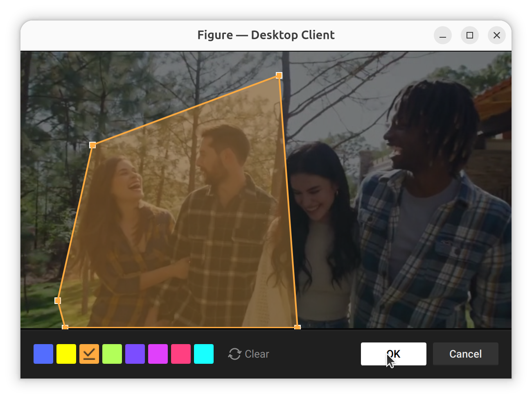The height and width of the screenshot is (399, 532).
Task: Click the Cancel button
Action: tap(466, 354)
